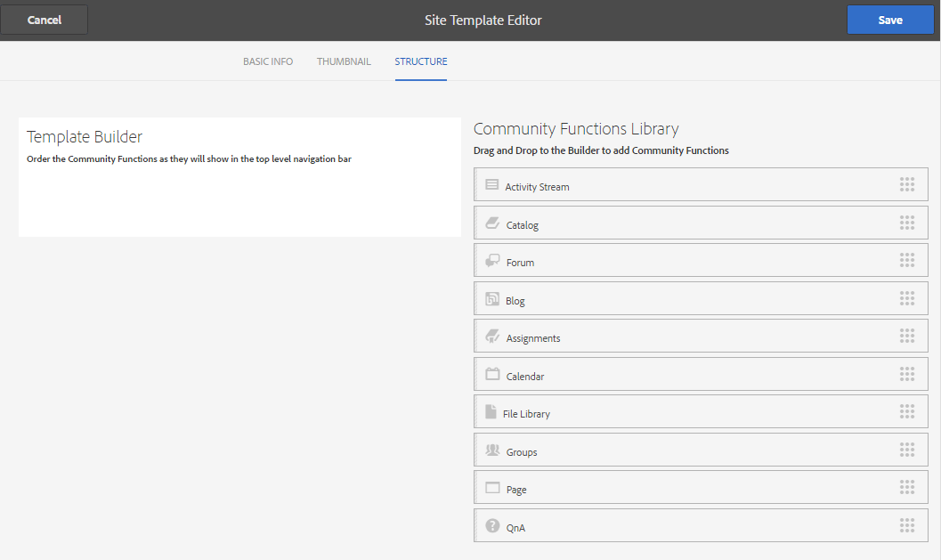This screenshot has width=941, height=560.
Task: Click the Blog feed icon
Action: tap(492, 299)
